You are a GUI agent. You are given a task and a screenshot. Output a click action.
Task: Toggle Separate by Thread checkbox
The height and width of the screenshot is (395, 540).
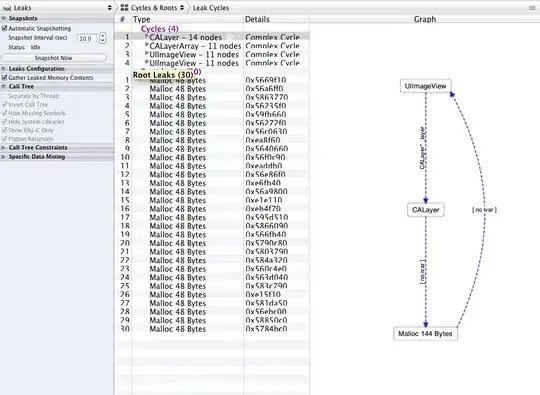(x=4, y=96)
